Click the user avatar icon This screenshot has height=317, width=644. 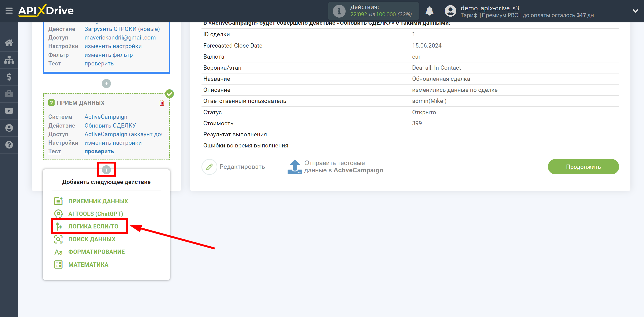click(450, 11)
